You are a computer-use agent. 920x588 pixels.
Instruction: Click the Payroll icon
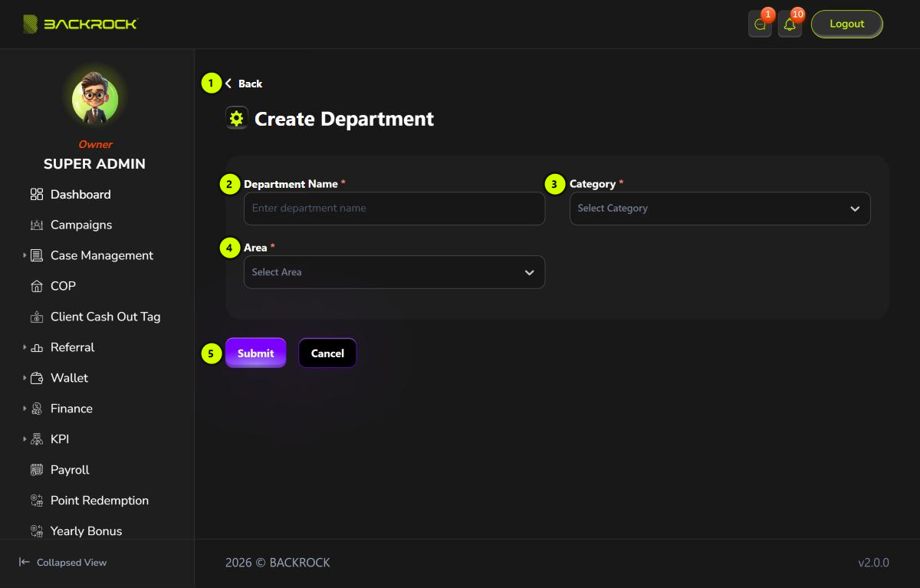(37, 471)
